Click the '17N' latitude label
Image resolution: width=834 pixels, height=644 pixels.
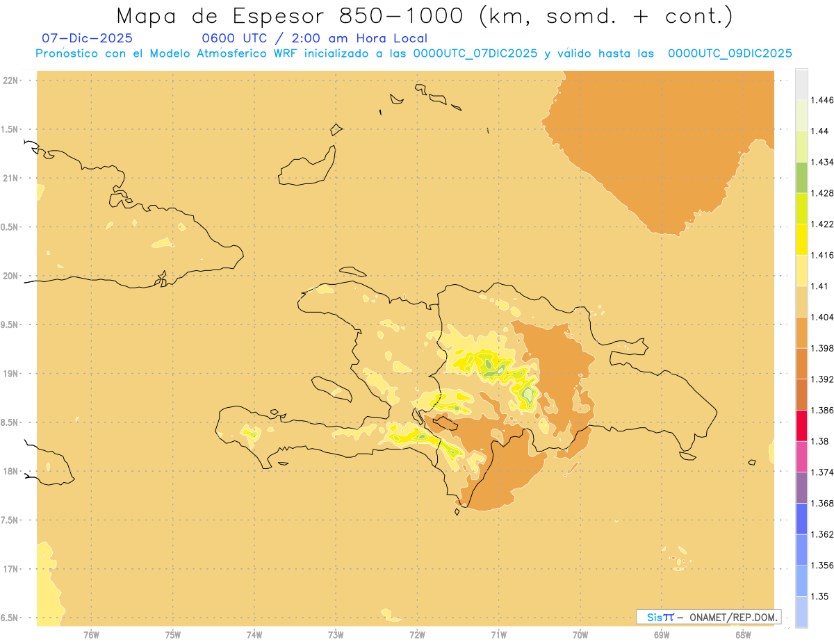(10, 569)
